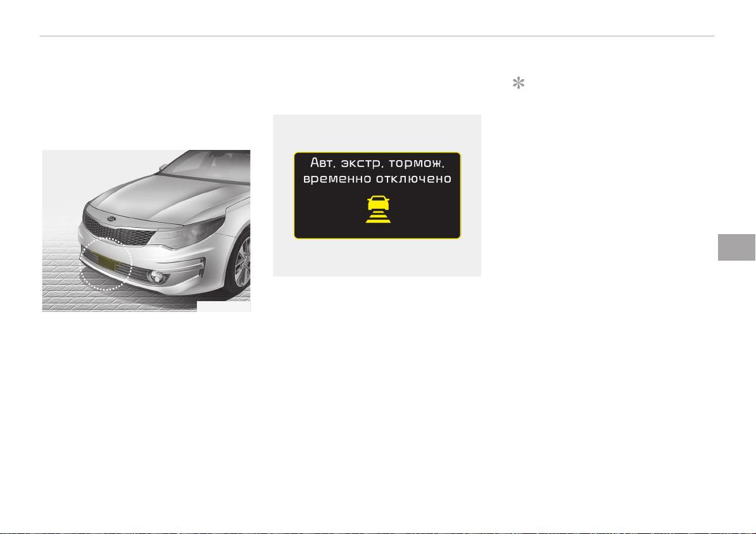Click the fog lamp on the car bumper
756x534 pixels.
click(x=156, y=276)
